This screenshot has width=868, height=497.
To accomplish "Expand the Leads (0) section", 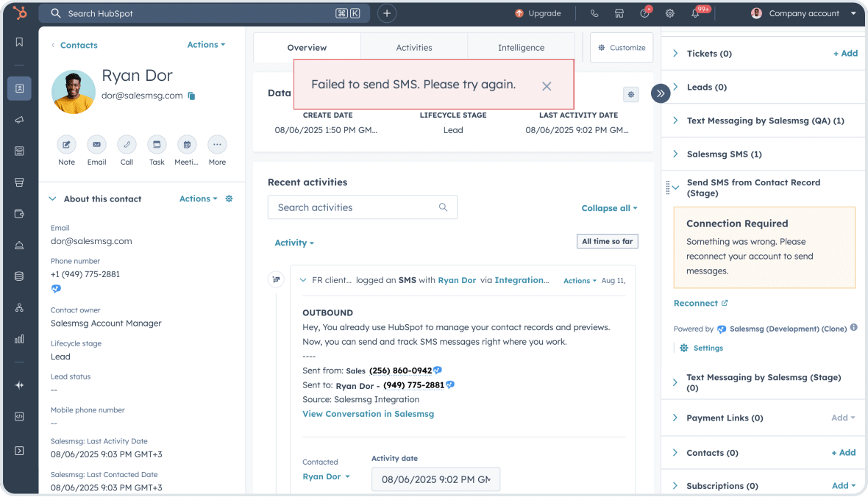I will coord(675,87).
